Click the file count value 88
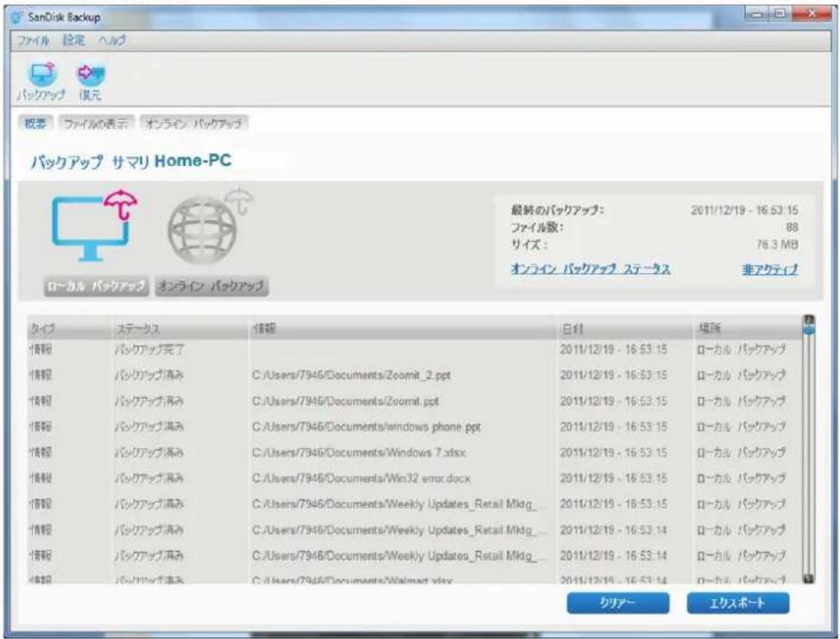The image size is (840, 639). point(792,227)
